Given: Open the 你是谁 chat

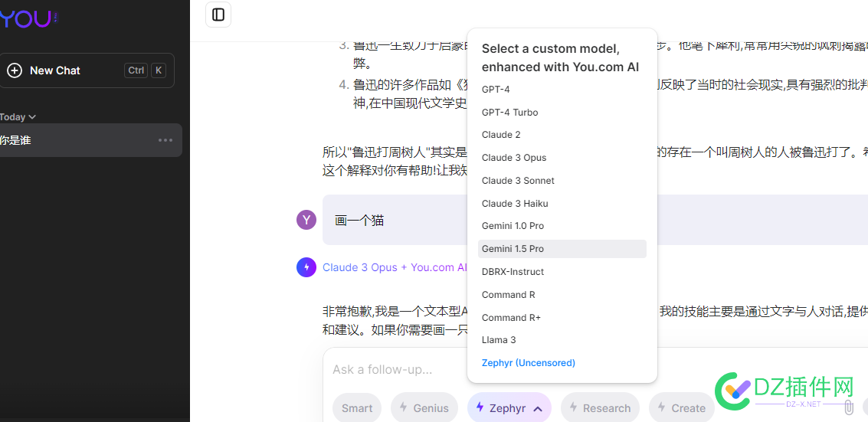Looking at the screenshot, I should pyautogui.click(x=90, y=140).
